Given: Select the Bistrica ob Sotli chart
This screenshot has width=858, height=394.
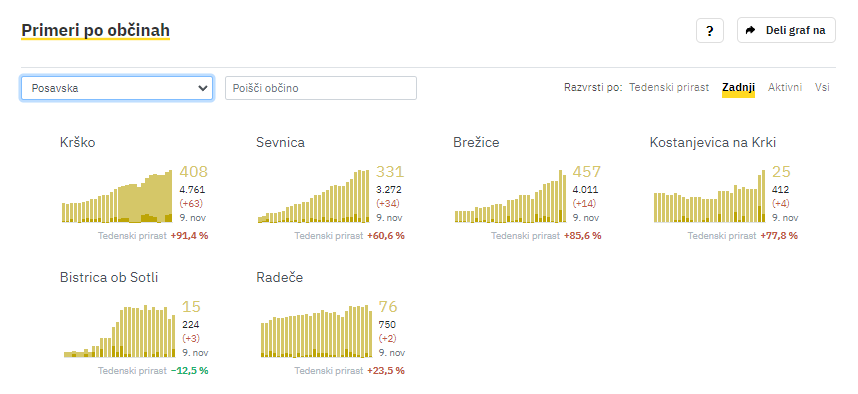Looking at the screenshot, I should click(119, 331).
